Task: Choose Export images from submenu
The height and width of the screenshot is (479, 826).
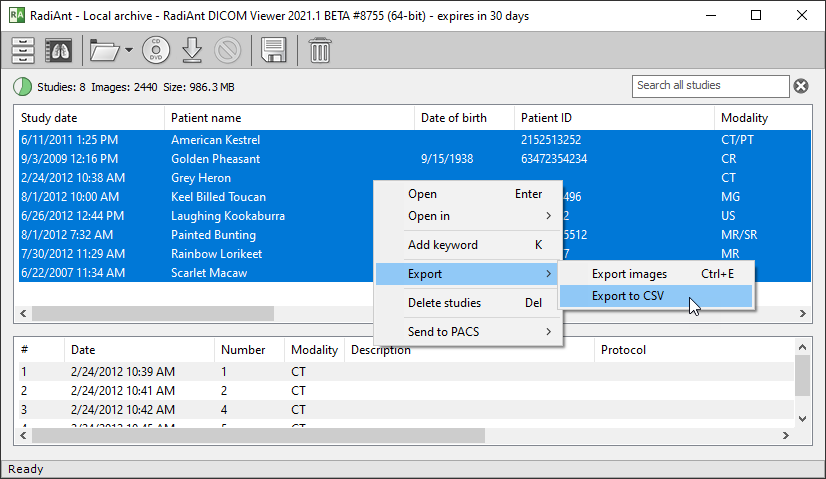Action: point(656,274)
